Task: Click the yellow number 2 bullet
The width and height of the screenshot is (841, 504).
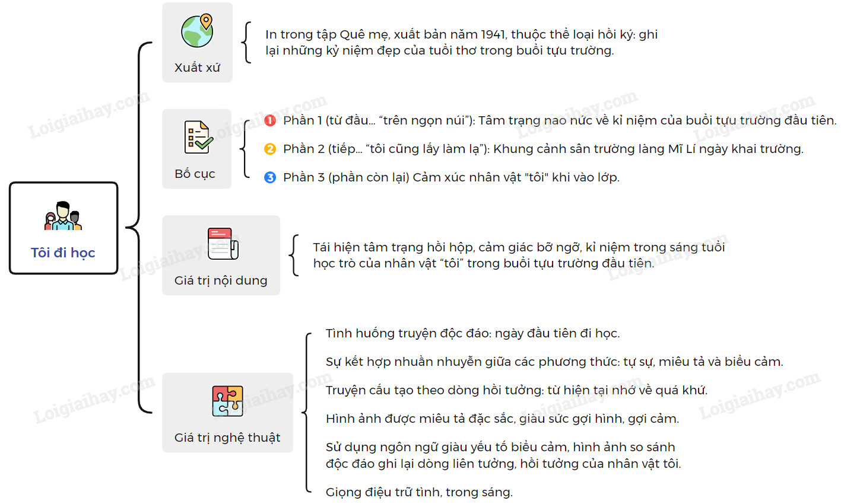Action: [270, 149]
